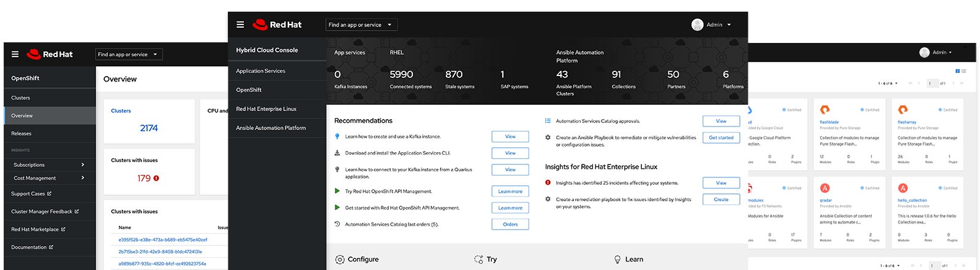This screenshot has width=980, height=270.
Task: Click the Configure gear icon
Action: [x=340, y=260]
